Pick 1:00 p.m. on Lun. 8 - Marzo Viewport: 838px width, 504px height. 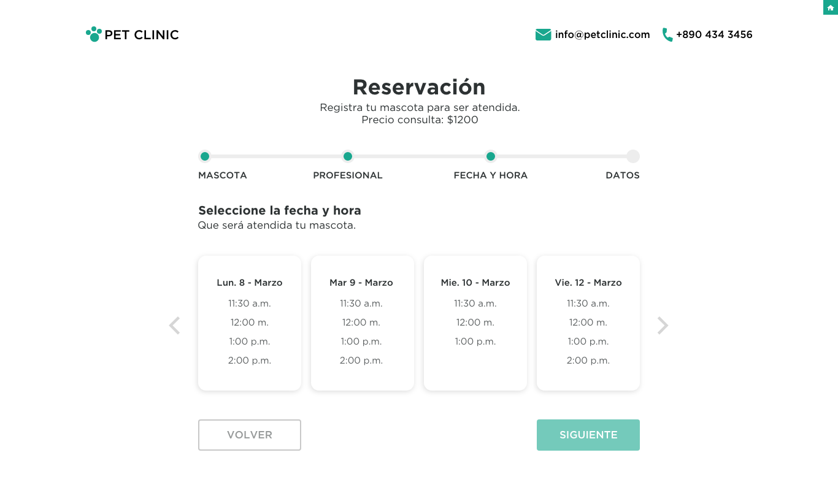coord(250,342)
